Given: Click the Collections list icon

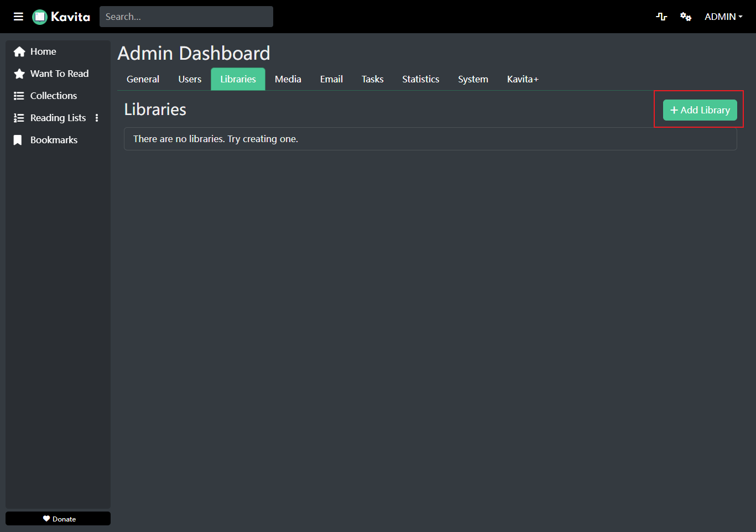Looking at the screenshot, I should point(19,96).
